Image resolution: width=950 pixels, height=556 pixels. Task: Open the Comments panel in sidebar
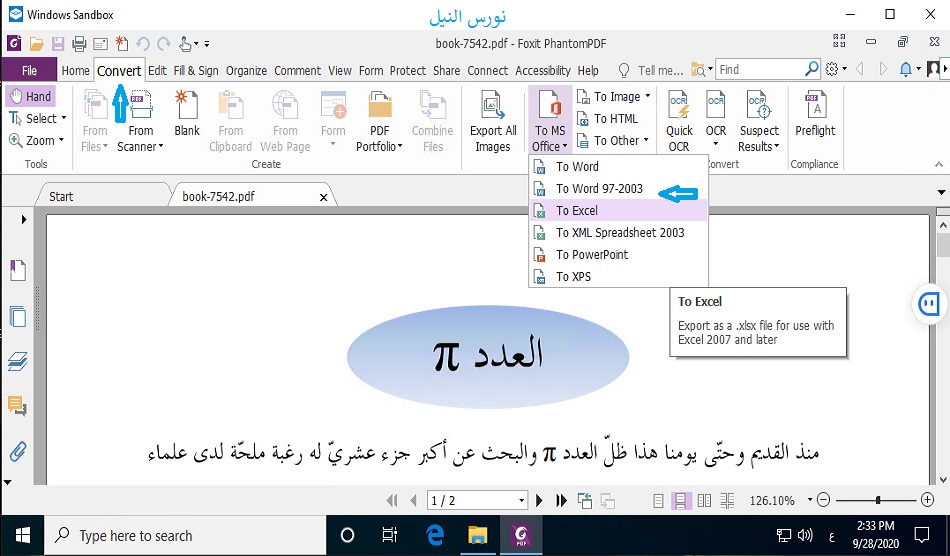17,405
